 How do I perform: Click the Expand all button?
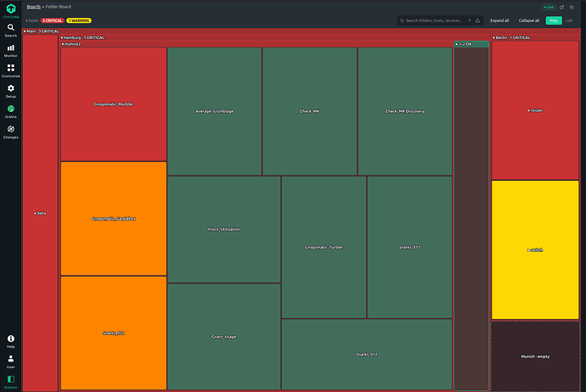coord(499,20)
